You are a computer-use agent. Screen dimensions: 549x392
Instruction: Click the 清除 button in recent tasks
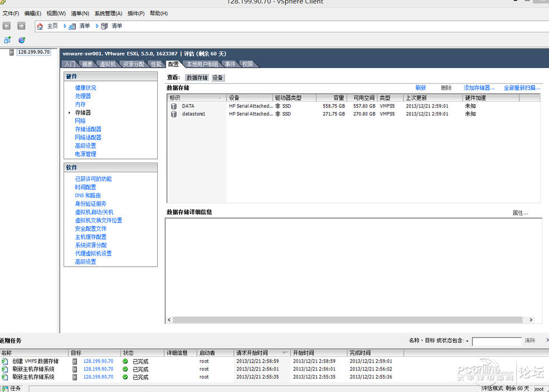[x=529, y=341]
